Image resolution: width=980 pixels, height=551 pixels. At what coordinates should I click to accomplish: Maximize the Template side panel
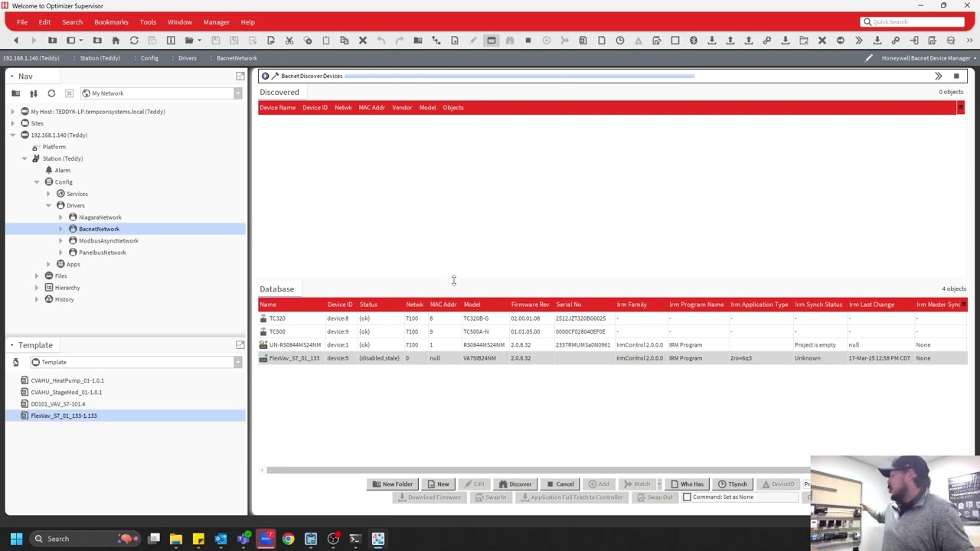point(240,345)
